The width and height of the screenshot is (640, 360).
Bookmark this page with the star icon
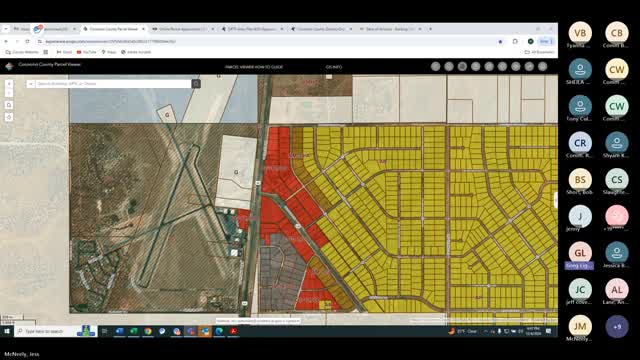(500, 41)
